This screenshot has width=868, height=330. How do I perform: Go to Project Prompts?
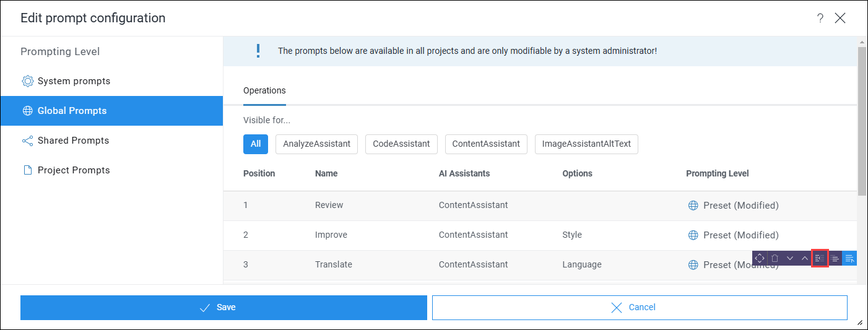tap(111, 170)
